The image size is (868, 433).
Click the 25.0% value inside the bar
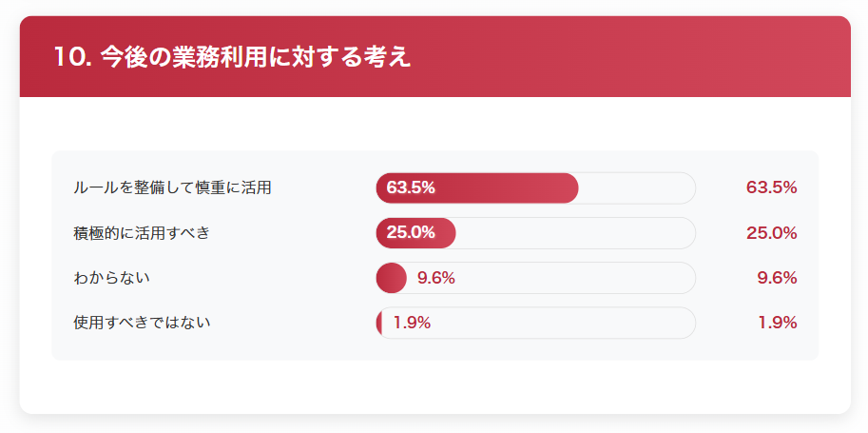coord(411,233)
